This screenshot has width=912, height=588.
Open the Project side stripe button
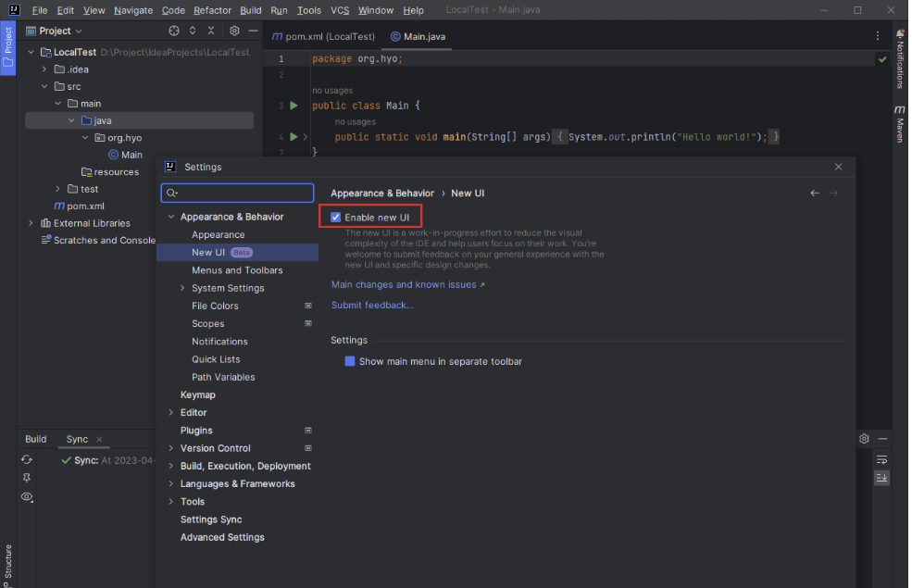click(8, 48)
